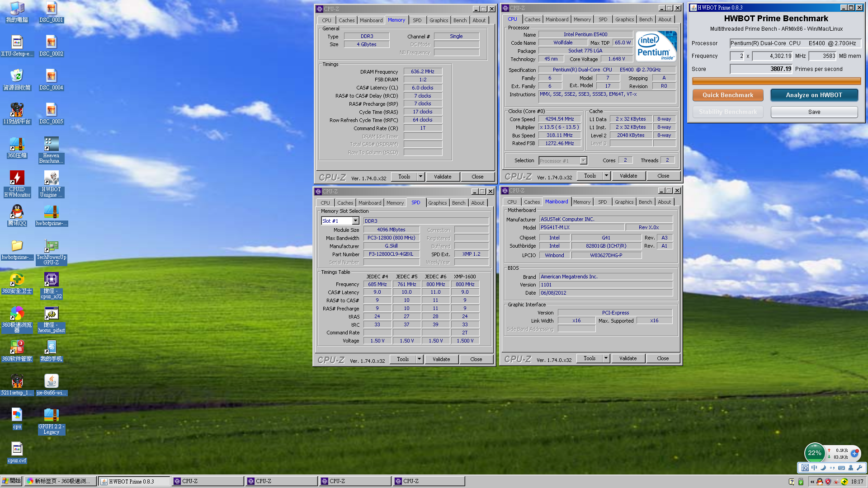This screenshot has height=488, width=868.
Task: Expand Tools arrow in Memory CPU-Z window
Action: [420, 177]
